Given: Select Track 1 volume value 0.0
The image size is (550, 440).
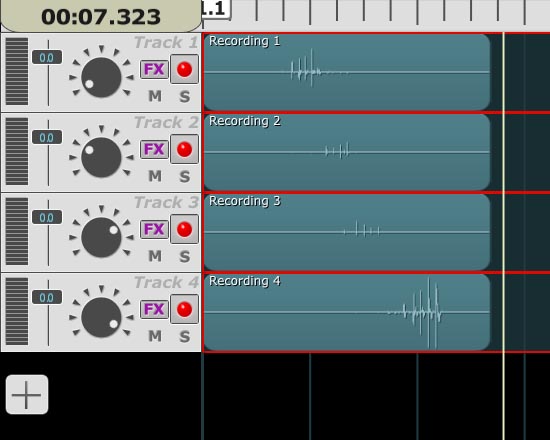Looking at the screenshot, I should [47, 57].
